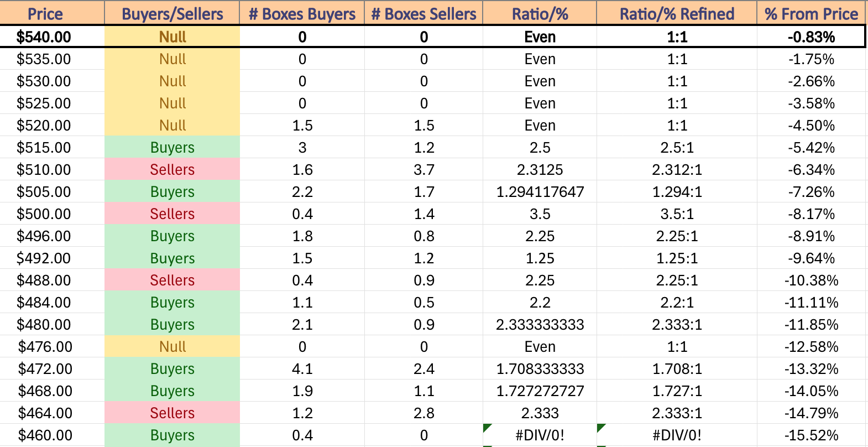Select the Sellers cell in the $510.00 row
Screen dimensions: 868x447
pos(172,169)
